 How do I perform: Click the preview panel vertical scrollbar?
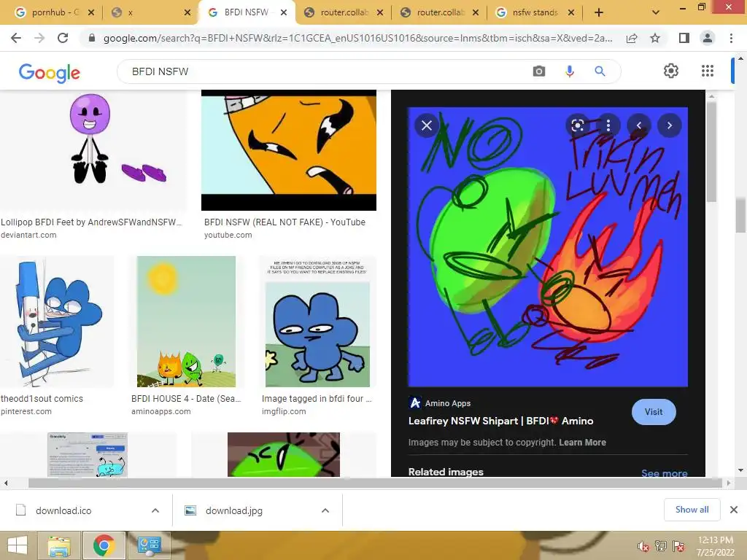click(x=711, y=152)
